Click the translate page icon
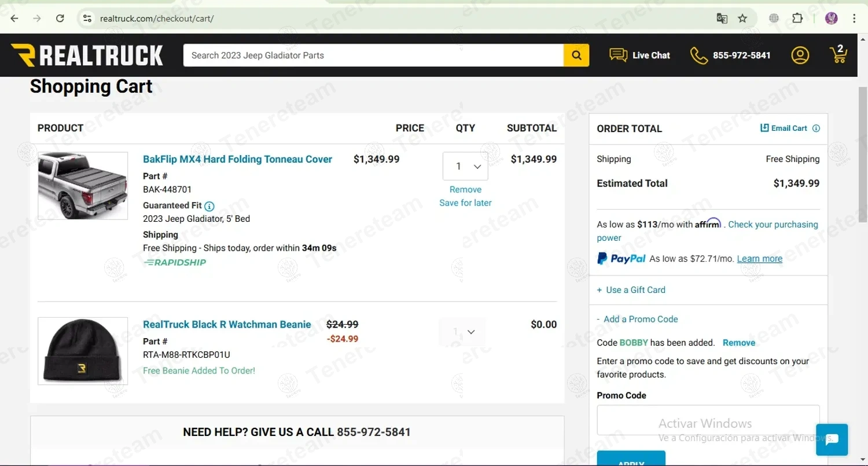Screen dimensions: 868x466 pos(722,19)
